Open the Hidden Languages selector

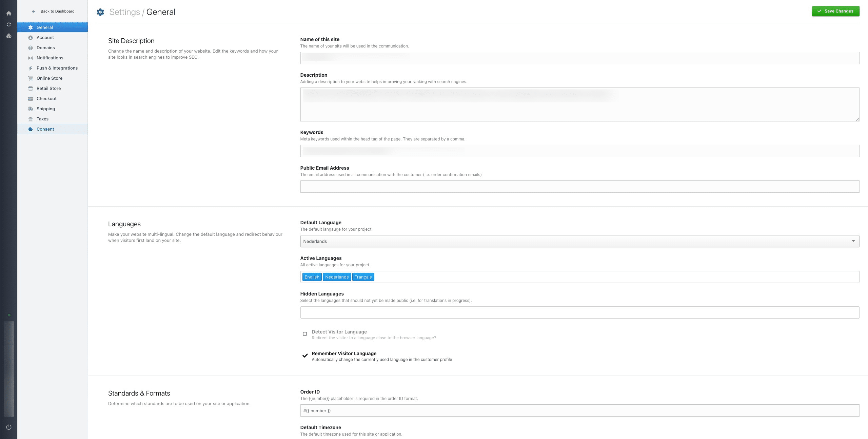coord(579,312)
